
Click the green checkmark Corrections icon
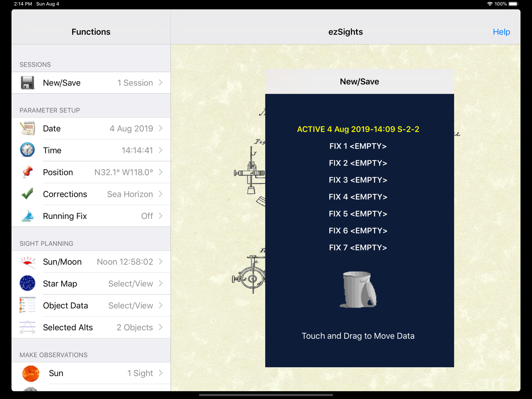[x=27, y=194]
